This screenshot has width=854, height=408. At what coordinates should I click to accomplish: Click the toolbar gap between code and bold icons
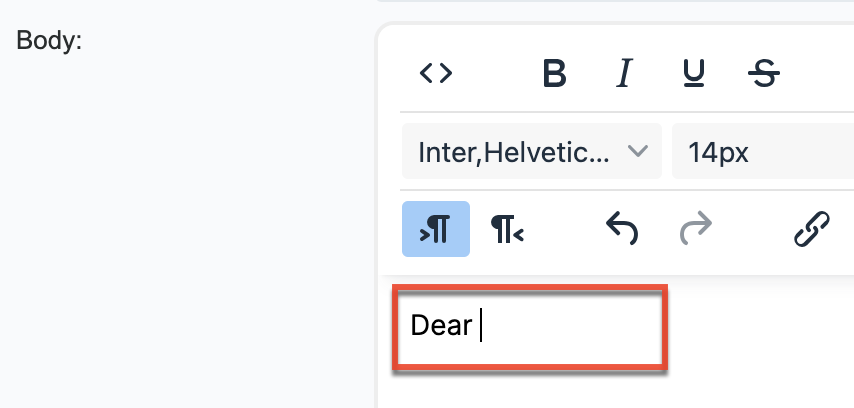[x=495, y=73]
